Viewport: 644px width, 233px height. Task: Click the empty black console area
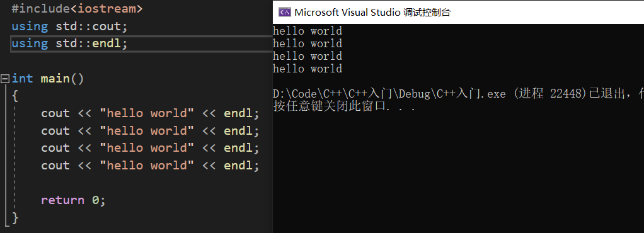[458, 173]
